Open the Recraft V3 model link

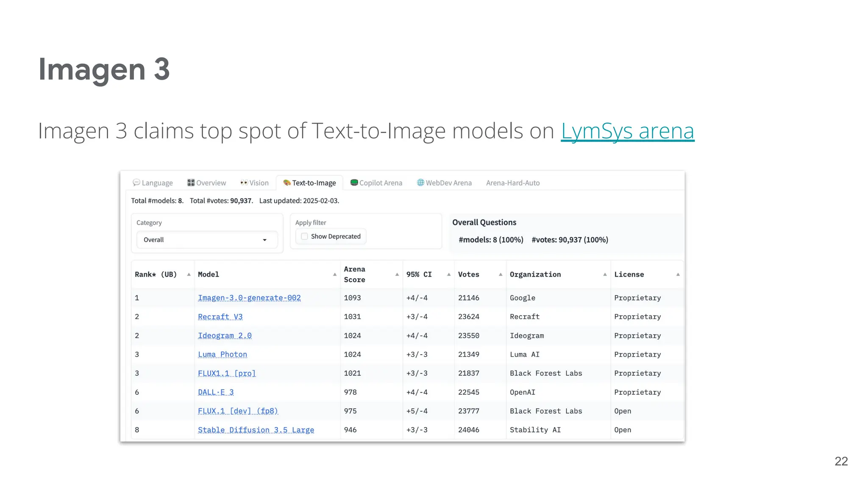(220, 317)
